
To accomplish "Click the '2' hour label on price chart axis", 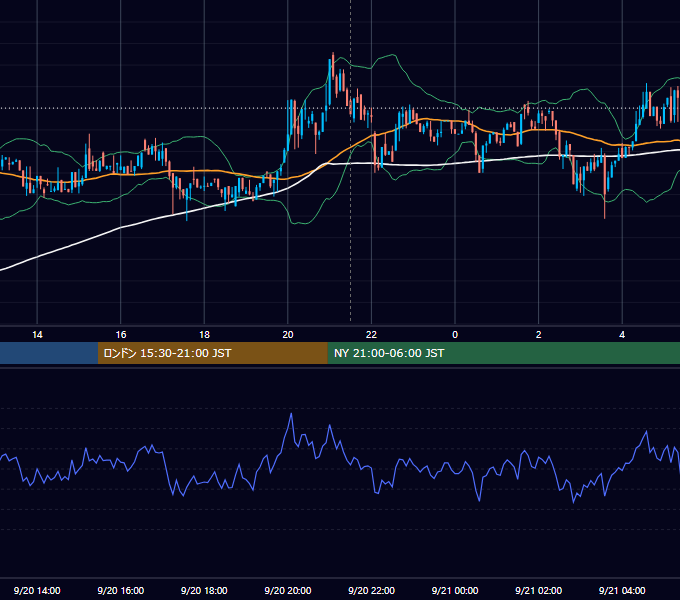I will tap(539, 335).
